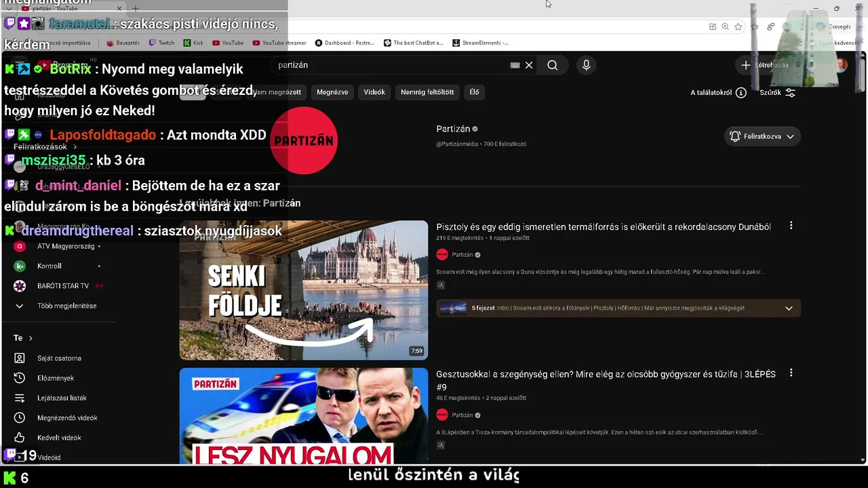The height and width of the screenshot is (488, 868).
Task: Open Lejátszási listák playlists icon
Action: [x=20, y=398]
